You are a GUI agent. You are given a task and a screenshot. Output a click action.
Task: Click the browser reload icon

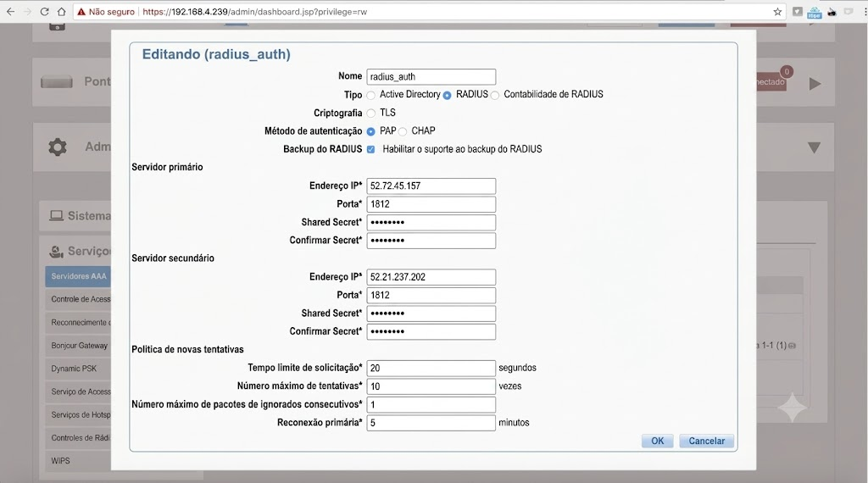tap(44, 12)
